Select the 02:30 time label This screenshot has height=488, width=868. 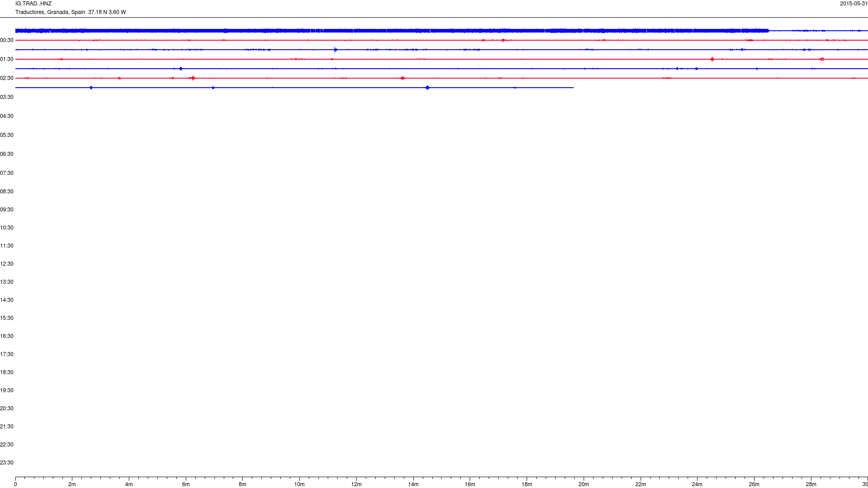point(7,78)
